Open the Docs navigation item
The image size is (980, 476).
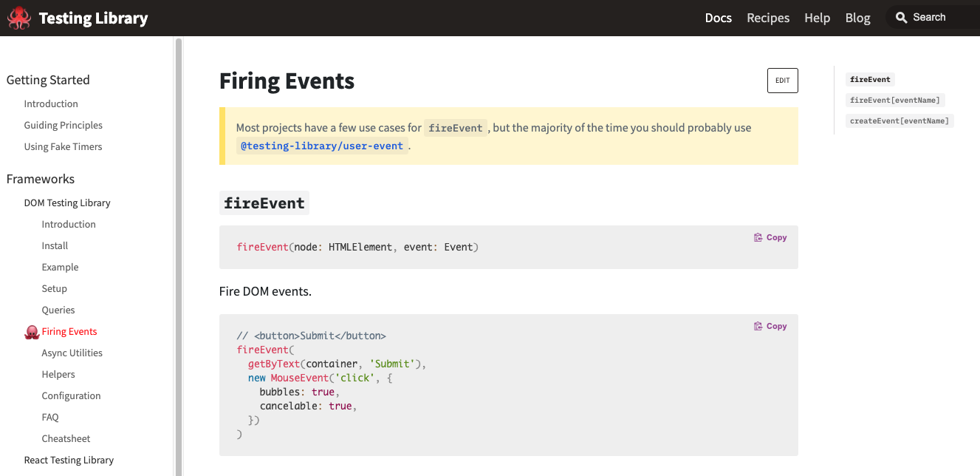click(x=718, y=18)
